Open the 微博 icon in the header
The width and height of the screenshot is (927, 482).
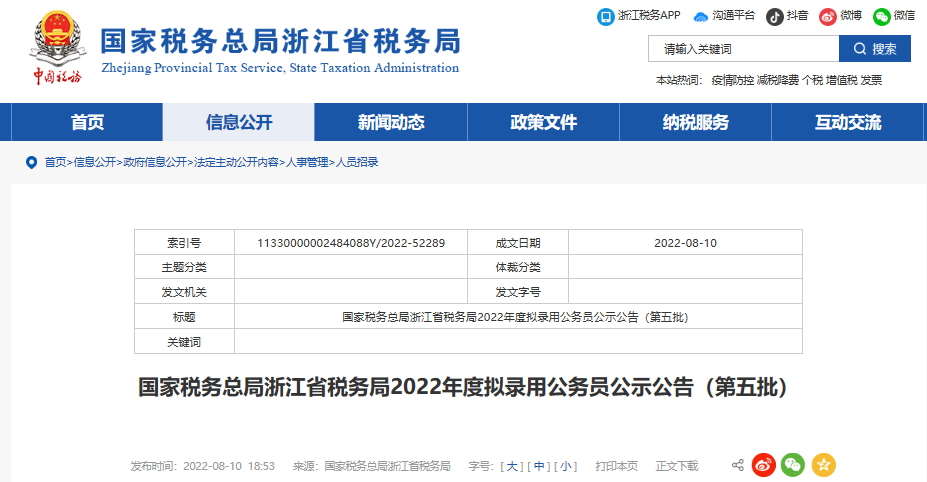pos(828,16)
